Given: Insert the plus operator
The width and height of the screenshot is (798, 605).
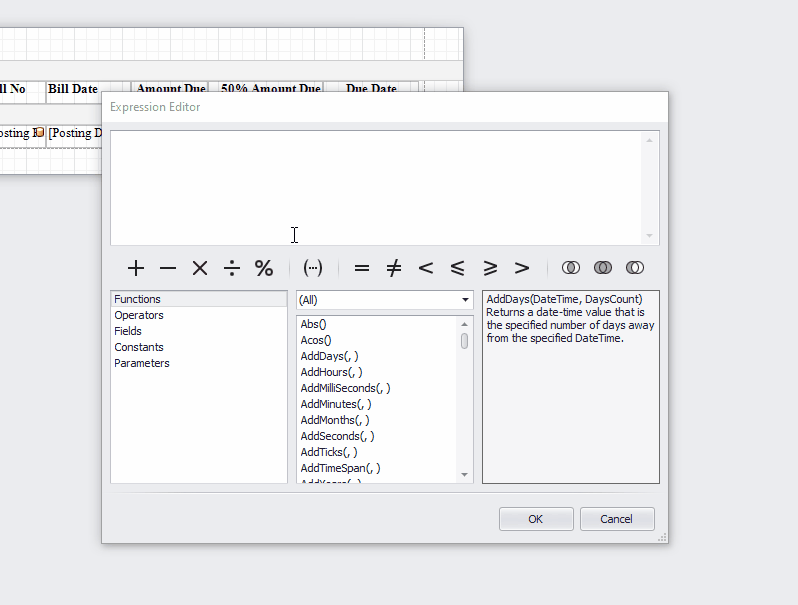Looking at the screenshot, I should tap(136, 268).
